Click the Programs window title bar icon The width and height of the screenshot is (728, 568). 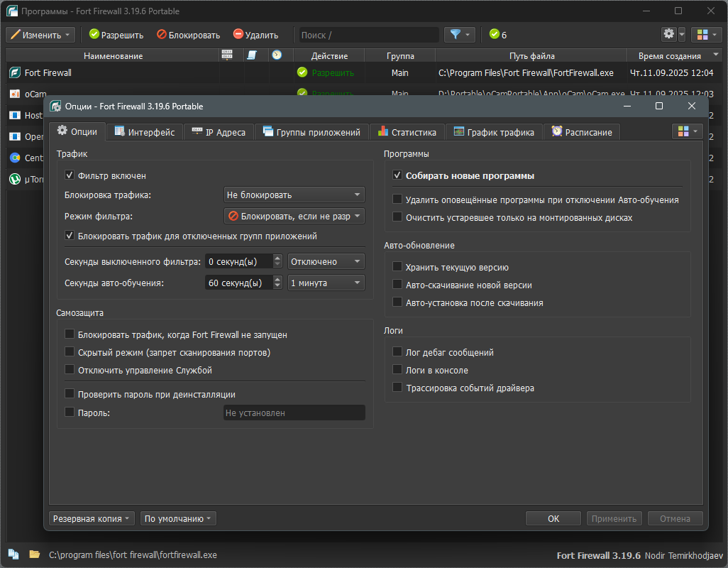click(x=12, y=11)
